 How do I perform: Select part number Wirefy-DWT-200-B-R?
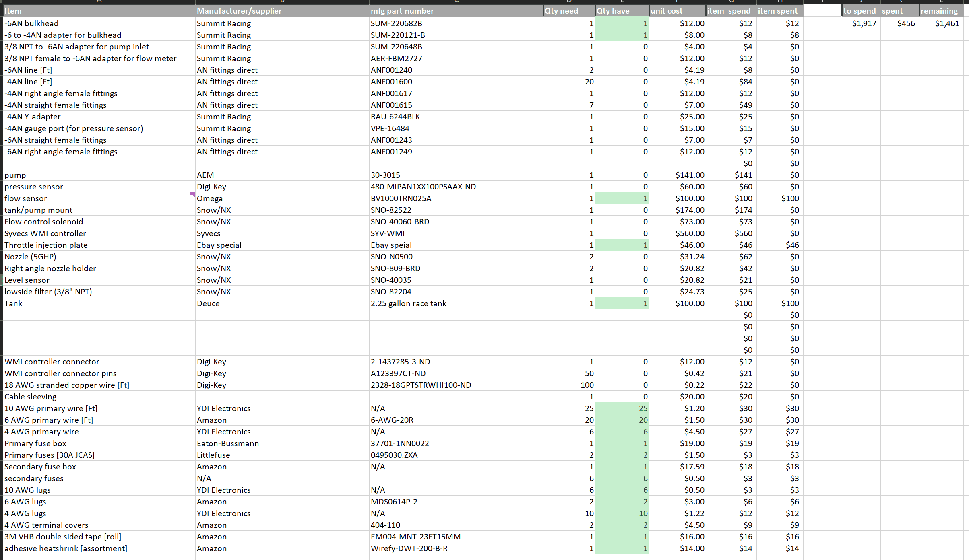456,548
